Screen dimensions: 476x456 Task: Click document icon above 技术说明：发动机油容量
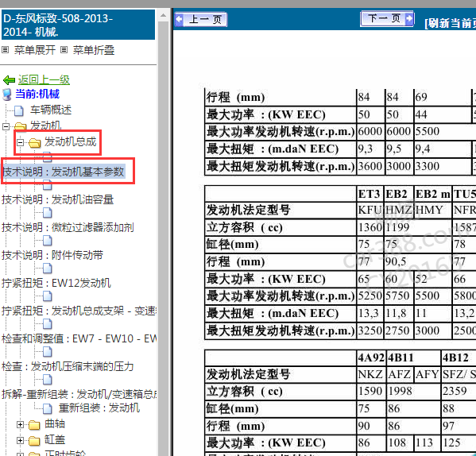point(48,185)
